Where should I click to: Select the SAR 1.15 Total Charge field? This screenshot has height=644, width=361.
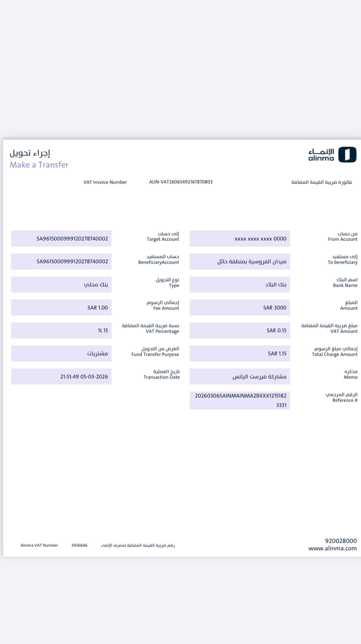(x=240, y=354)
